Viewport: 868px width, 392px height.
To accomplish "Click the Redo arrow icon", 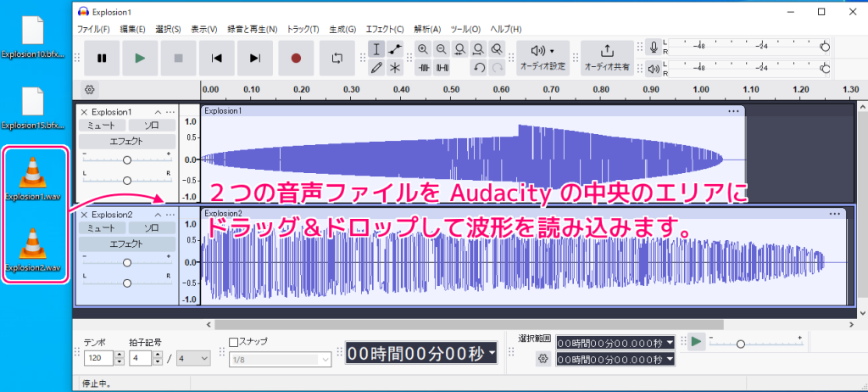I will [497, 68].
